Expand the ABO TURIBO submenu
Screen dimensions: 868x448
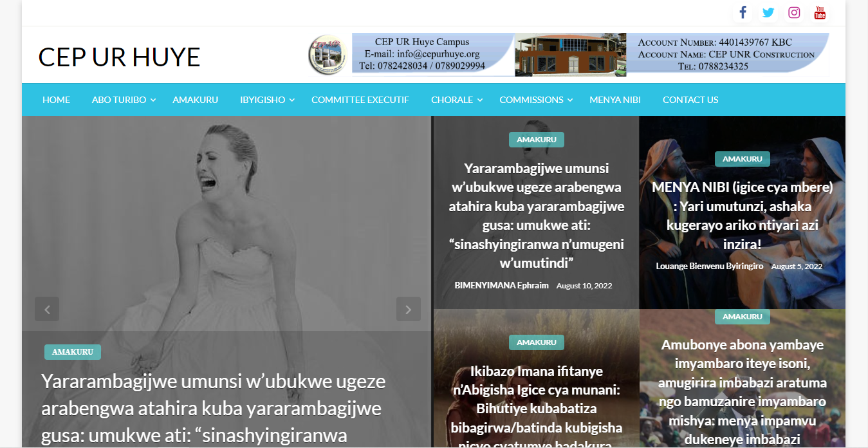pyautogui.click(x=152, y=100)
